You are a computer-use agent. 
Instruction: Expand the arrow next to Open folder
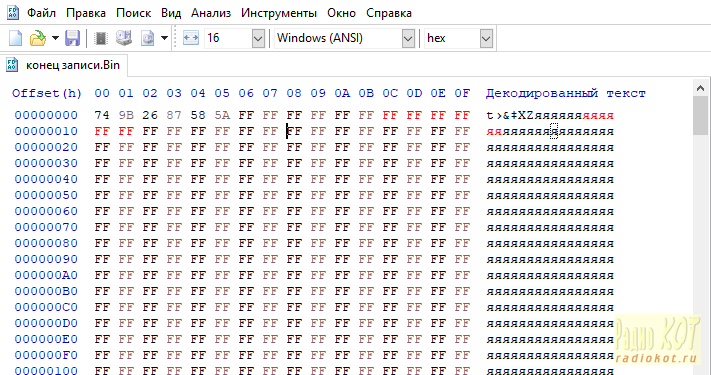click(x=55, y=38)
